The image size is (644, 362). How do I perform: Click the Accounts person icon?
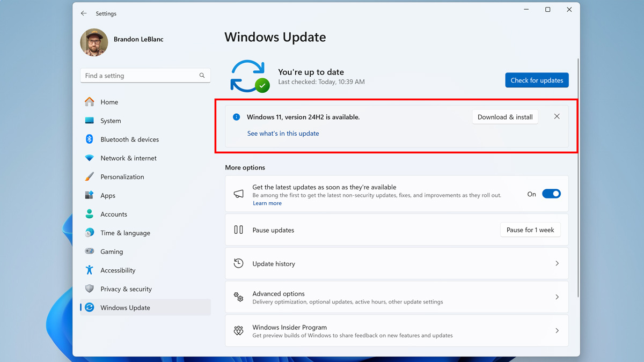[90, 214]
